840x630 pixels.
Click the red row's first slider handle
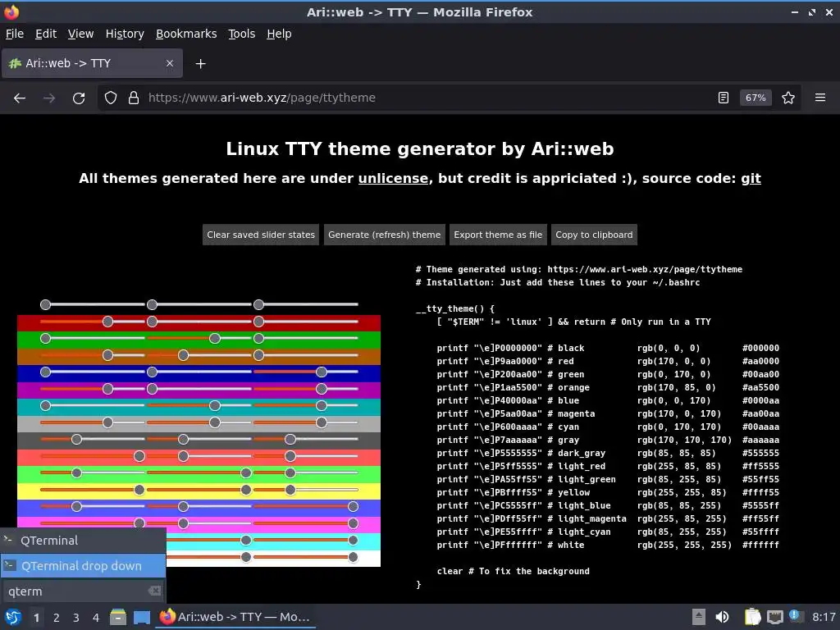pyautogui.click(x=107, y=322)
